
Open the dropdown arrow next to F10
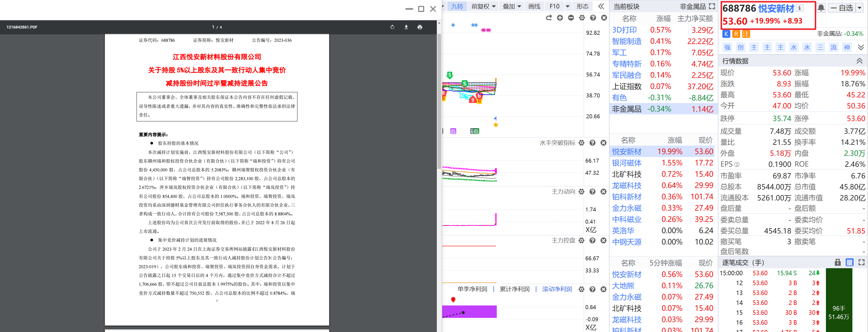coord(567,6)
